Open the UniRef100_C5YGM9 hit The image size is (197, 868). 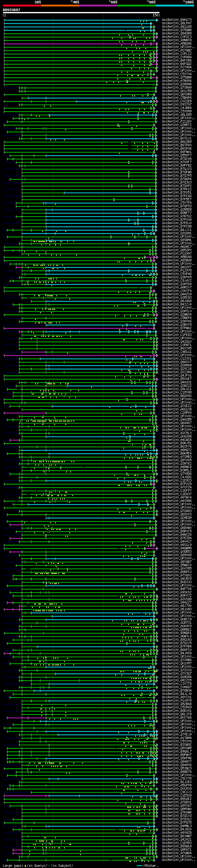[177, 111]
